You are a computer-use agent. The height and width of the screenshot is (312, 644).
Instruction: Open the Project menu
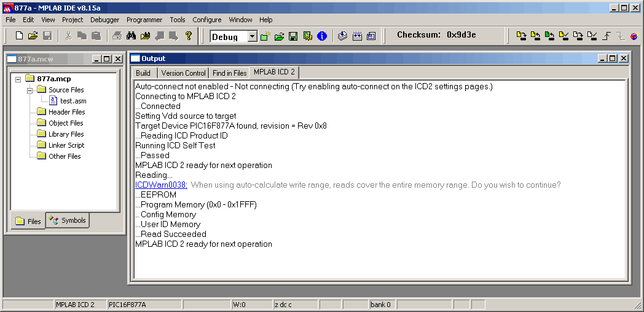tap(73, 20)
